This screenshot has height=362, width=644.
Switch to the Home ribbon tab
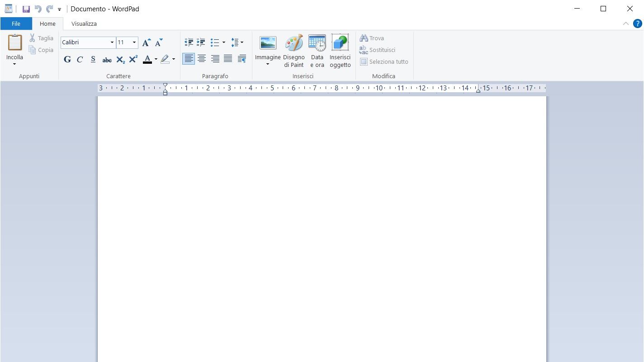(47, 24)
